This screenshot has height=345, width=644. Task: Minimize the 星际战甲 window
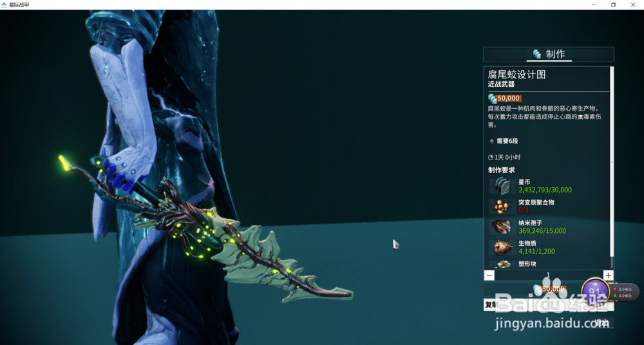pos(594,5)
